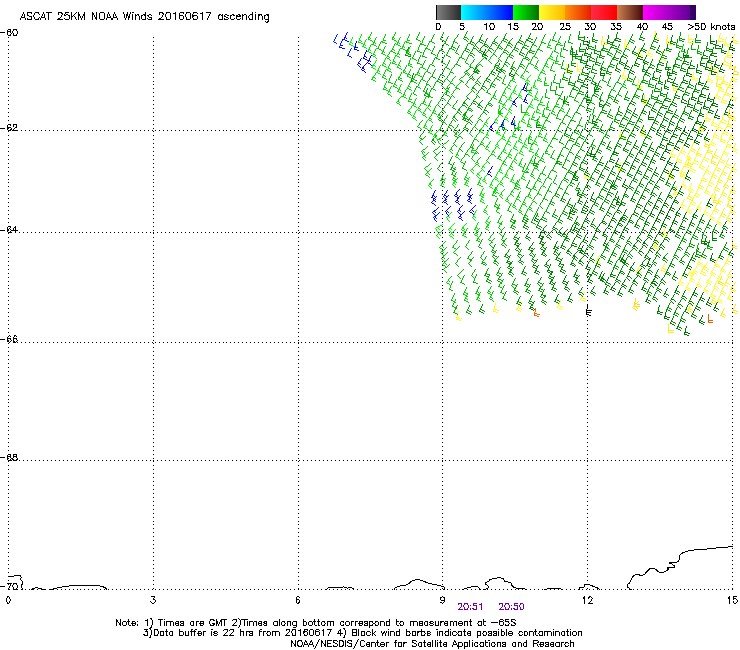Click the 12 longitude axis label
Viewport: 740px width, 650px height.
[x=587, y=600]
